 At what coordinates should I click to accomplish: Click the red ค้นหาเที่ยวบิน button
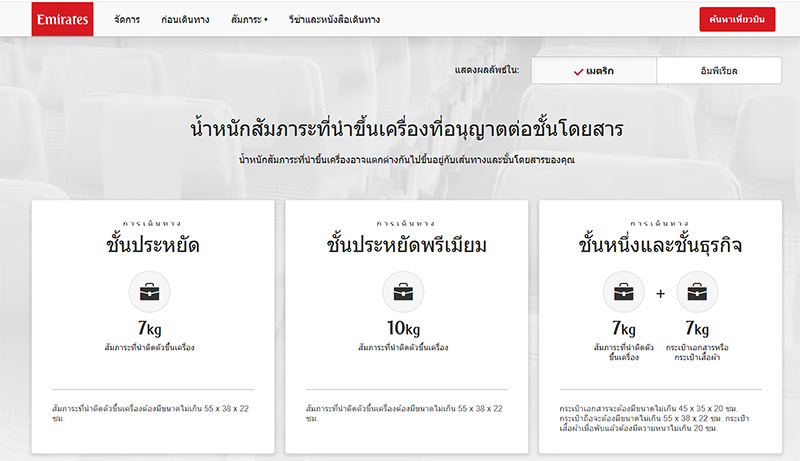[737, 19]
